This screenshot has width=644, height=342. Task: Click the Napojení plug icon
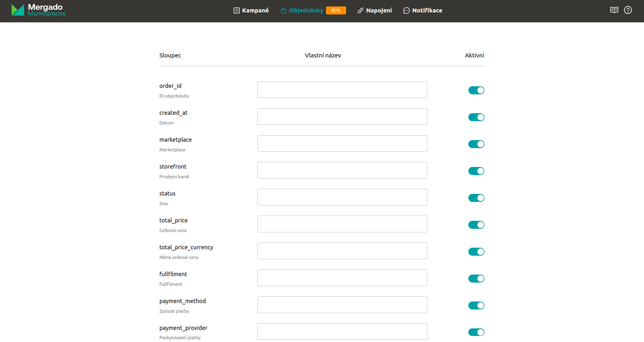coord(360,10)
